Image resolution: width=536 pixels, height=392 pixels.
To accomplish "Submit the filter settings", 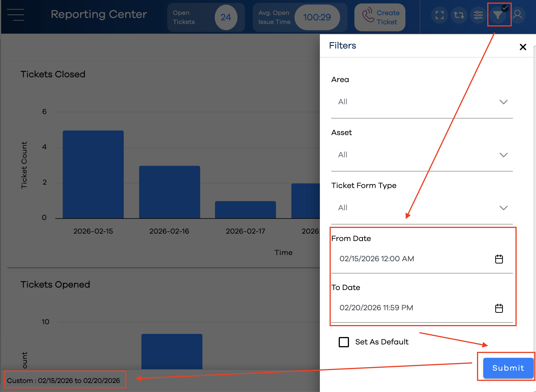I will pyautogui.click(x=508, y=368).
